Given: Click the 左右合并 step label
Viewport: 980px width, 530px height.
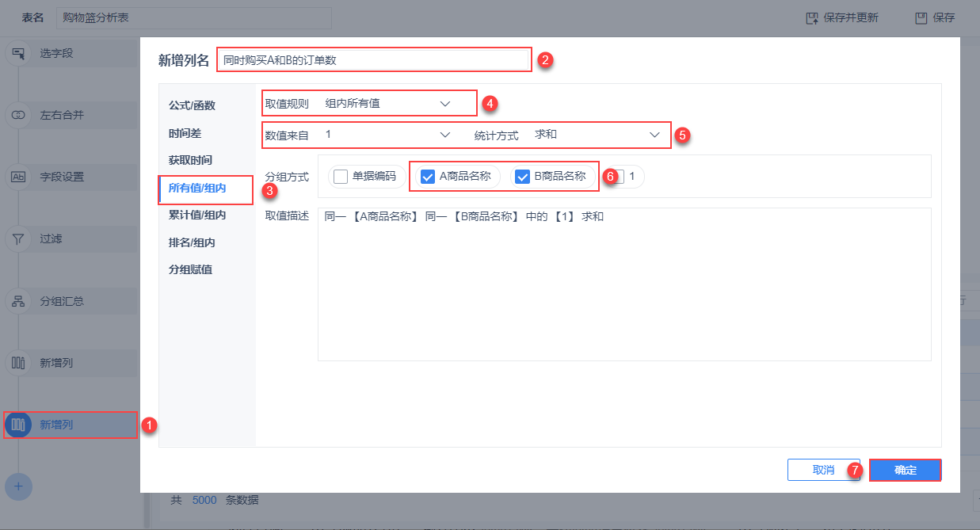Looking at the screenshot, I should 62,116.
